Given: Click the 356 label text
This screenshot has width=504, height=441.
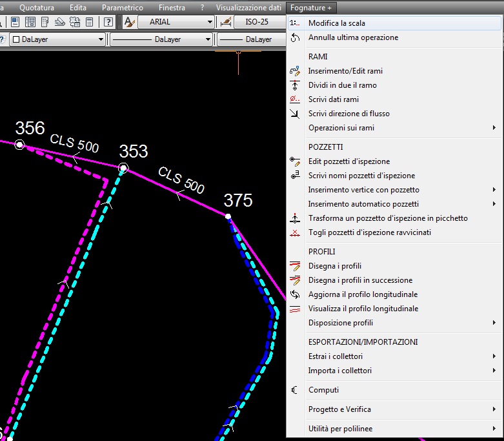Looking at the screenshot, I should pyautogui.click(x=30, y=128).
